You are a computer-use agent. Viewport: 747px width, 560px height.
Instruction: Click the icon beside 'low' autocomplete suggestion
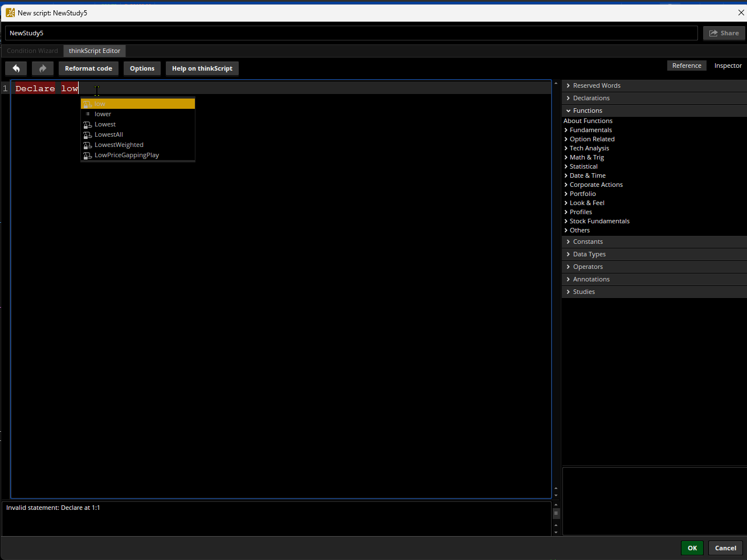coord(87,104)
